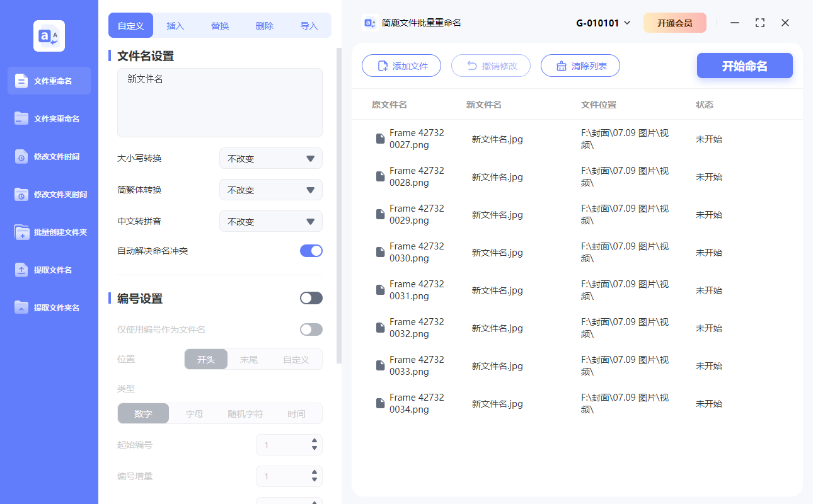The height and width of the screenshot is (504, 813).
Task: Click file icon of Frame 42732 0032.png
Action: (x=380, y=328)
